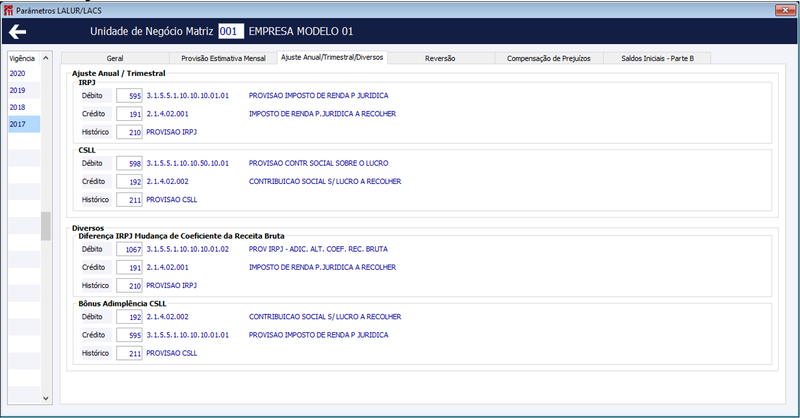Close the Parâmetros LALUR/LACS window

[784, 10]
